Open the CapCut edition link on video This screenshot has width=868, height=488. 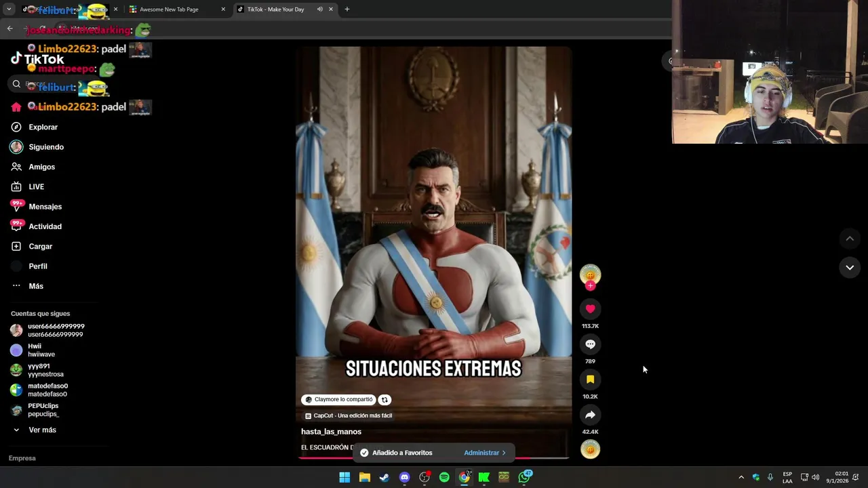(x=348, y=415)
